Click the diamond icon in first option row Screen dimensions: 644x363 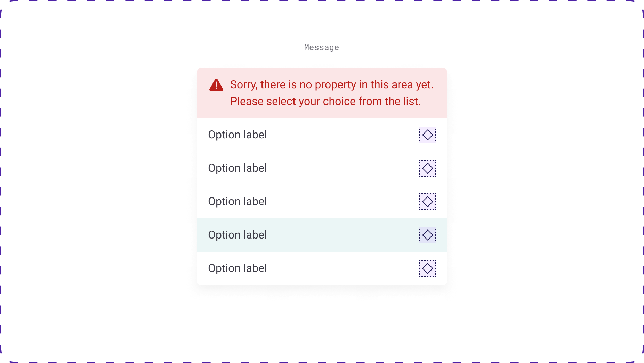pos(427,135)
